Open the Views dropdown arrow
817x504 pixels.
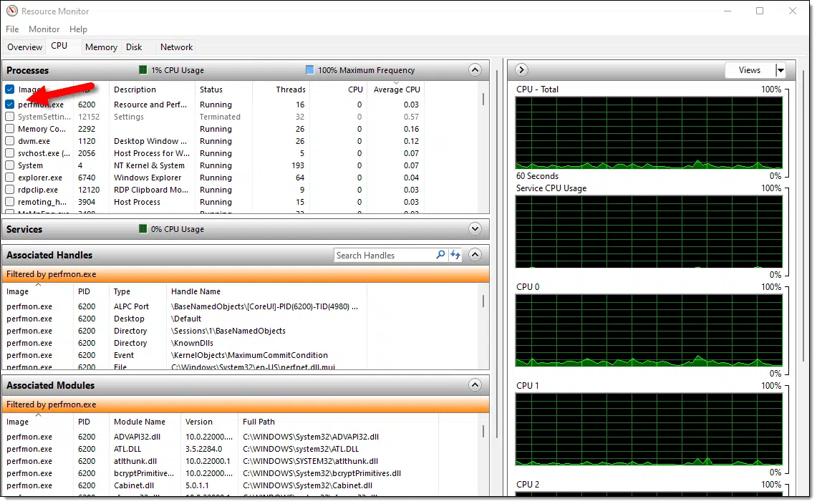pyautogui.click(x=780, y=70)
